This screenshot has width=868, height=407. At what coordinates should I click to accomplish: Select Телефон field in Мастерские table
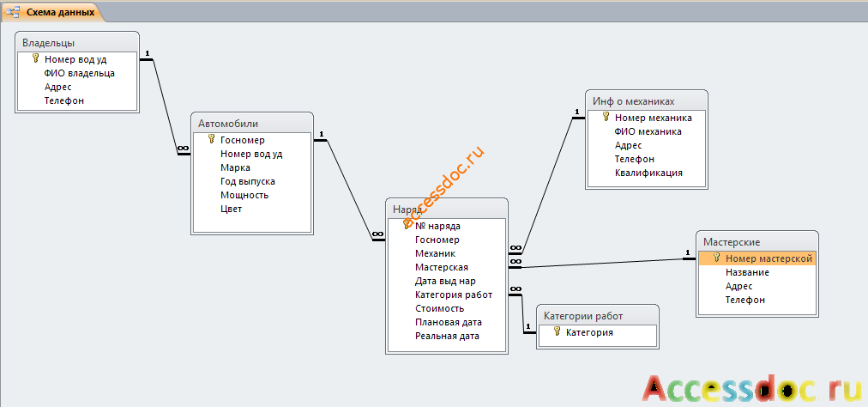coord(756,300)
